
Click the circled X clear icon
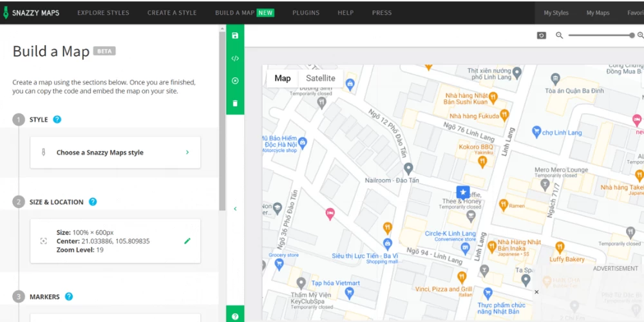(x=235, y=81)
